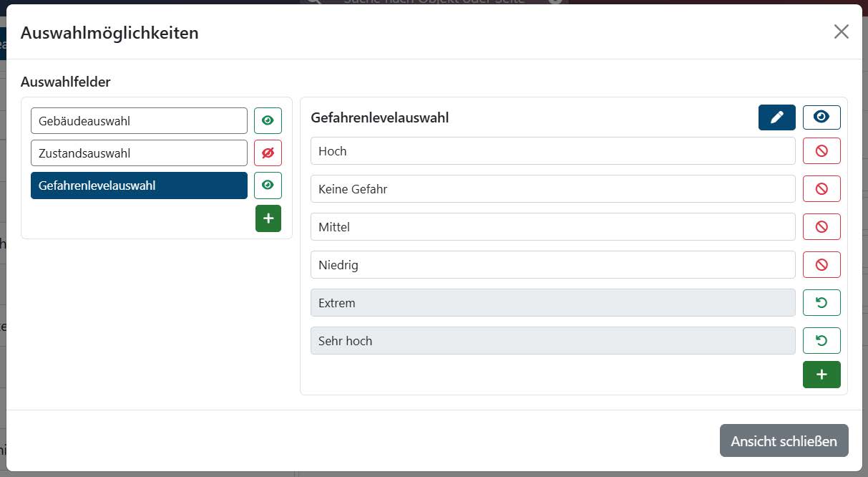Viewport: 868px width, 477px height.
Task: Close the Auswahlmöglichkeiten dialog with X
Action: (x=841, y=32)
